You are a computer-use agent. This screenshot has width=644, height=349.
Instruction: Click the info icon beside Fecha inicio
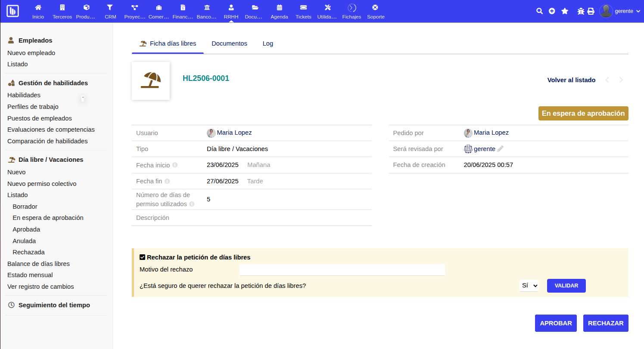175,165
